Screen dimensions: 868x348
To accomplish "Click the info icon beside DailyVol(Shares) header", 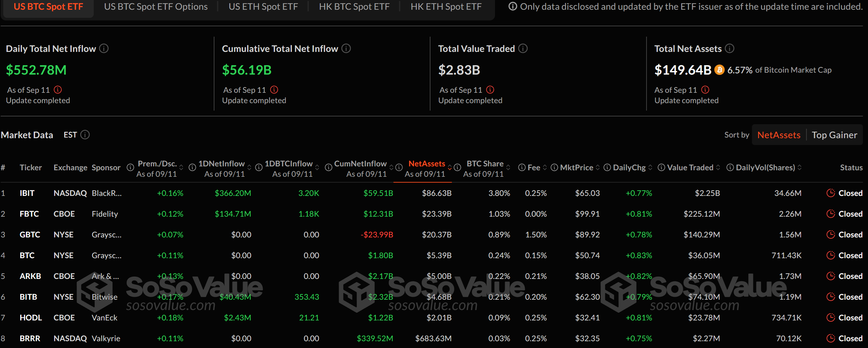I will 730,167.
